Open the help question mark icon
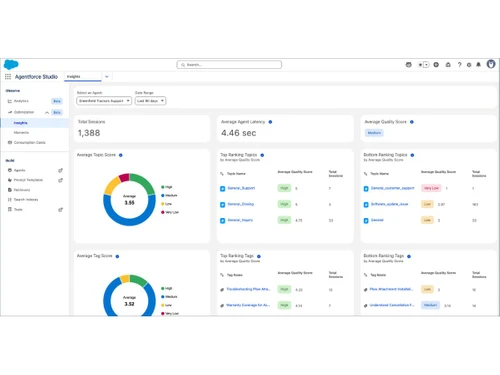Image resolution: width=500 pixels, height=375 pixels. point(459,65)
